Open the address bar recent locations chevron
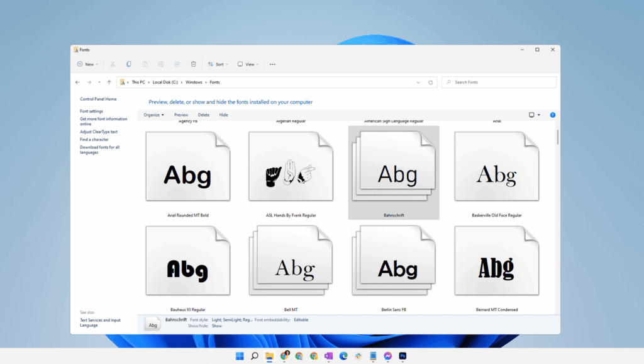The width and height of the screenshot is (644, 364). pyautogui.click(x=418, y=82)
